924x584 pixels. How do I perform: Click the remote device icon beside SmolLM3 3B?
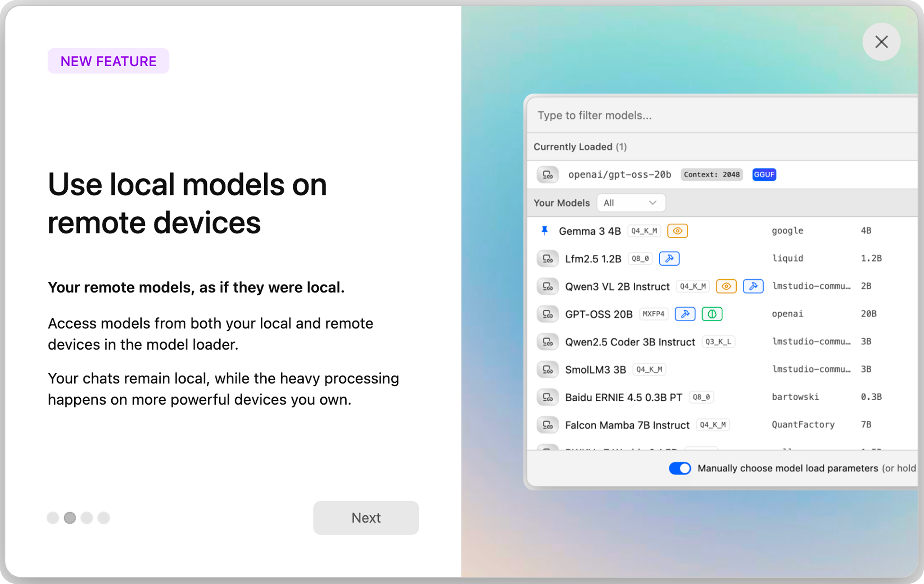pyautogui.click(x=547, y=370)
